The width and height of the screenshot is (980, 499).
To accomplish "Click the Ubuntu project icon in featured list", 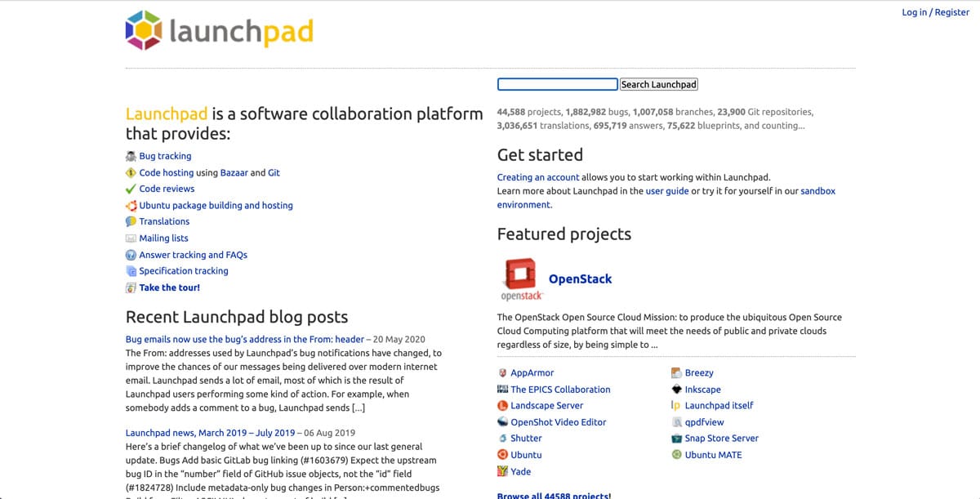I will pyautogui.click(x=502, y=455).
